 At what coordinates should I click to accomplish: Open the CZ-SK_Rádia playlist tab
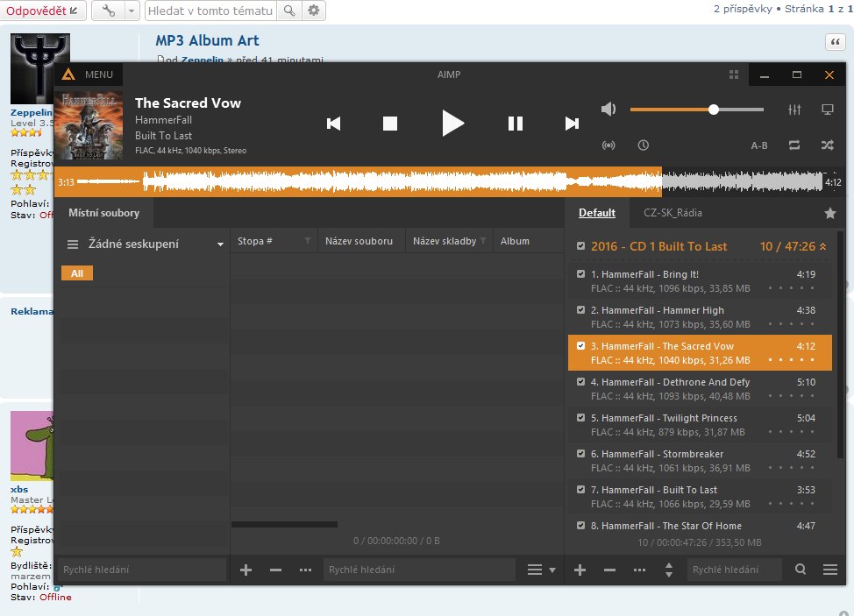point(673,213)
